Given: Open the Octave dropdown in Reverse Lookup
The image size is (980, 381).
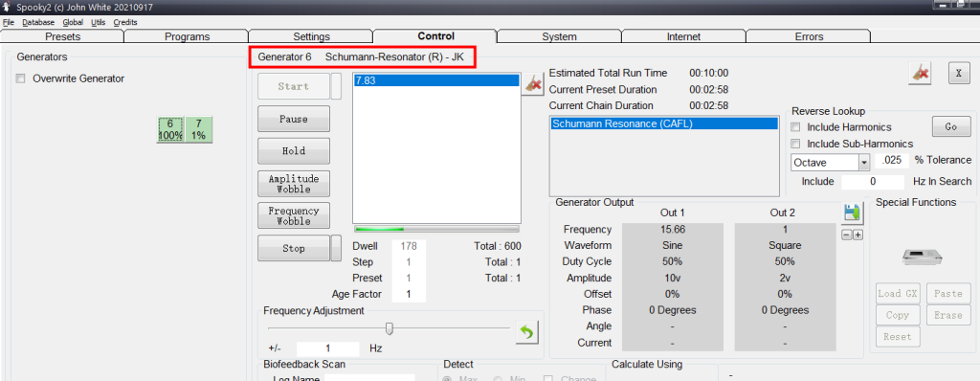Looking at the screenshot, I should point(864,163).
